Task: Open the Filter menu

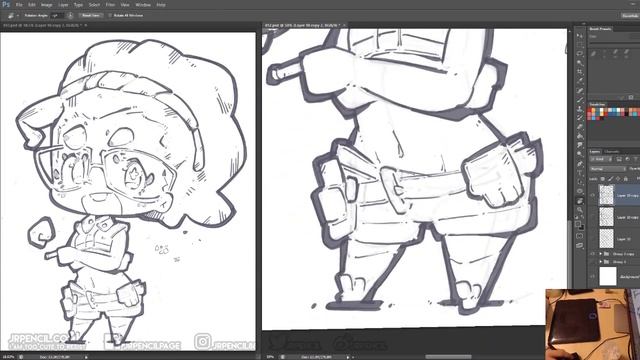Action: [x=110, y=5]
